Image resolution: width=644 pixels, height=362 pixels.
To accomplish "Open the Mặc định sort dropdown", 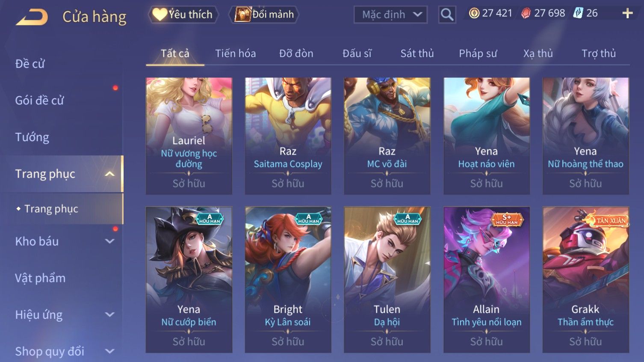I will (390, 15).
